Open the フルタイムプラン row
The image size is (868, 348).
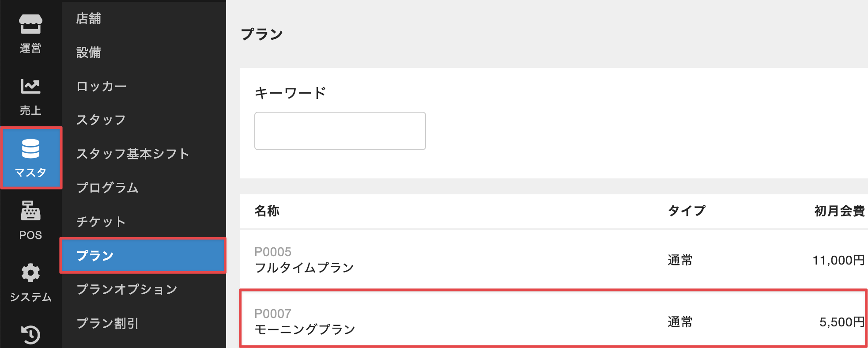coord(304,267)
